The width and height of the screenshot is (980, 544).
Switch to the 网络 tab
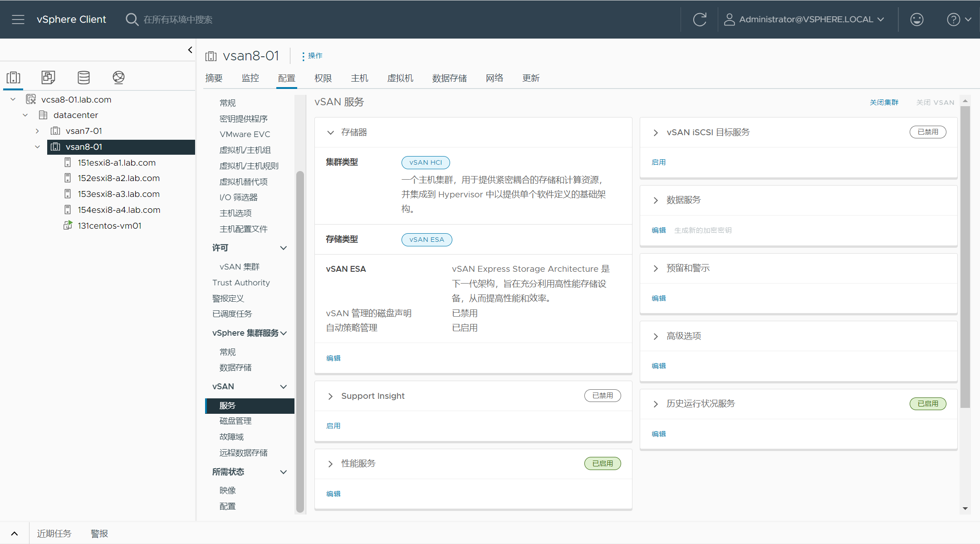495,78
